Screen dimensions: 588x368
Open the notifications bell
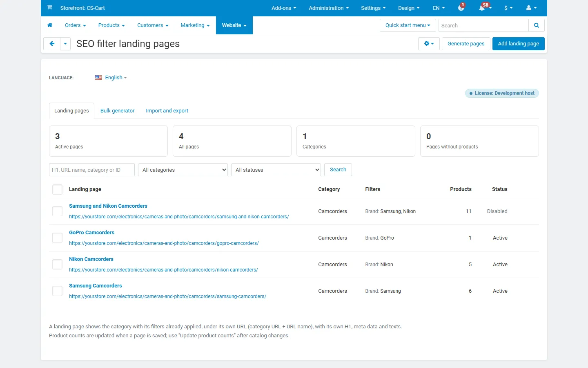482,8
